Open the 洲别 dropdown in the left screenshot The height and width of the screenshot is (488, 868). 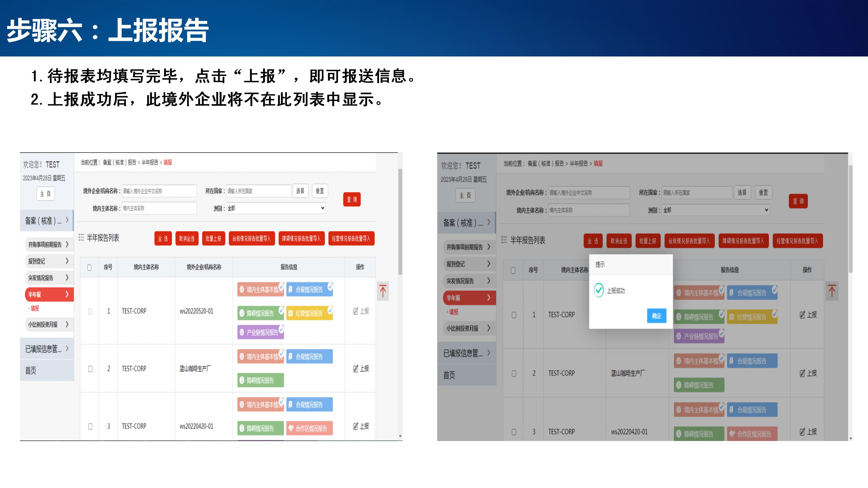pos(276,208)
